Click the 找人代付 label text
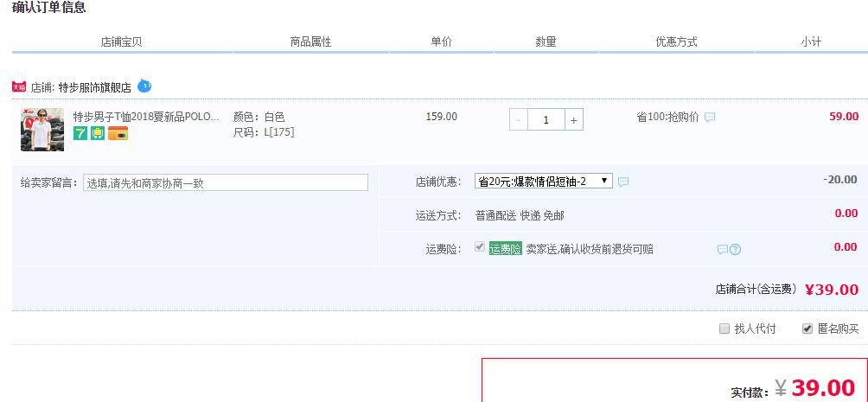This screenshot has height=402, width=868. (x=755, y=329)
